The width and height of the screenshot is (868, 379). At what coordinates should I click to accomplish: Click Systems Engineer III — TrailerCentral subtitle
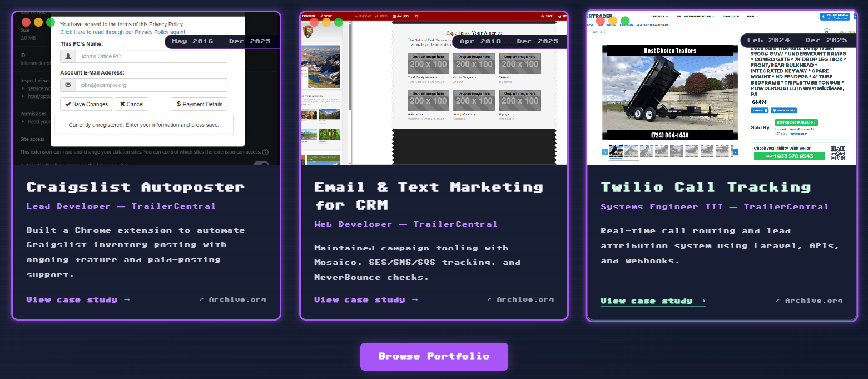[715, 206]
